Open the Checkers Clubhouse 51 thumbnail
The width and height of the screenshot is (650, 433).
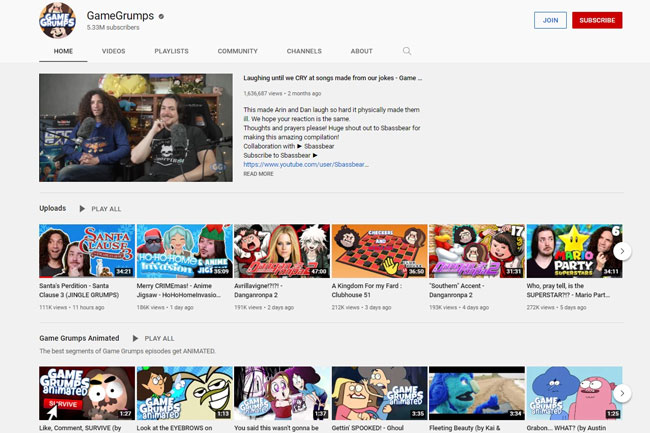pyautogui.click(x=379, y=251)
